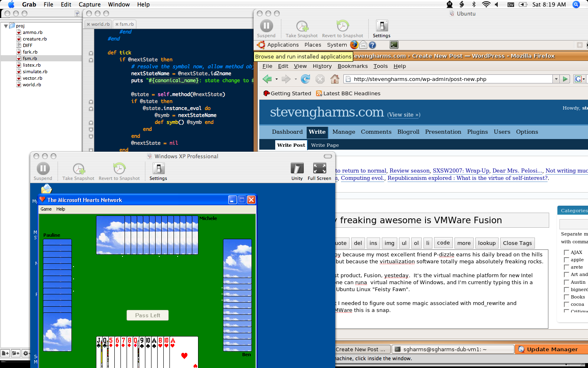The image size is (588, 368).
Task: Enter Full Screen for Windows XP VM
Action: click(x=319, y=168)
